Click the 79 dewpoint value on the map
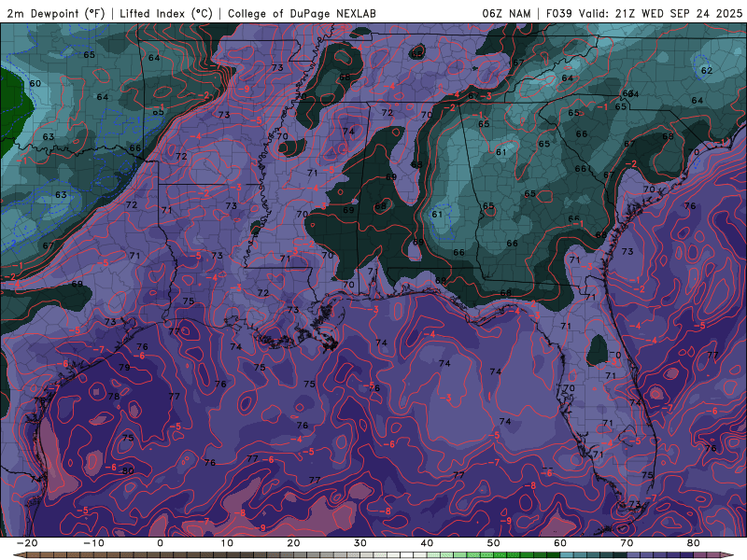Image resolution: width=747 pixels, height=560 pixels. [x=124, y=367]
